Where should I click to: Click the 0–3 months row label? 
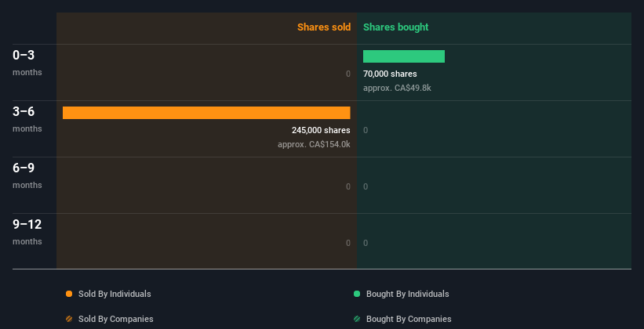click(x=27, y=63)
